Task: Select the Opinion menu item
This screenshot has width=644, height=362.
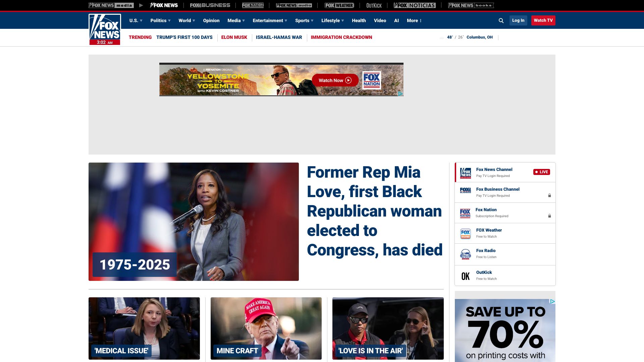Action: (x=211, y=20)
